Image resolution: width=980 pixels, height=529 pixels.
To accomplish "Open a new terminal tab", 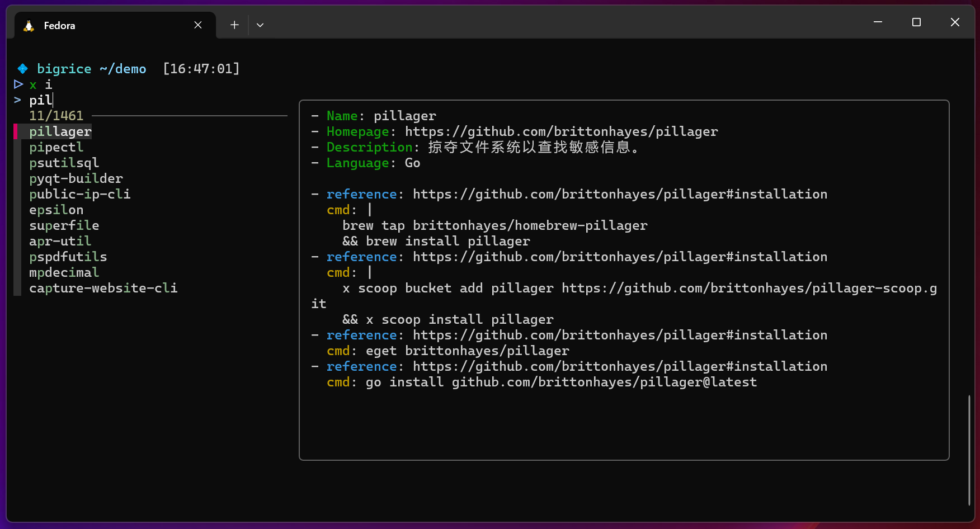I will [234, 25].
